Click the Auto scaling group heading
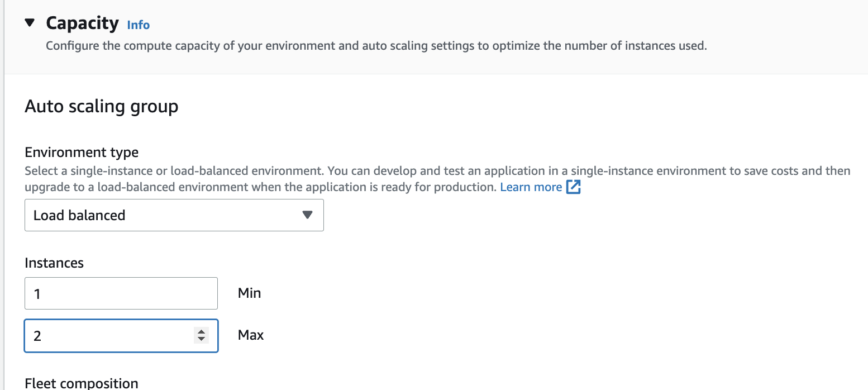 pyautogui.click(x=101, y=106)
